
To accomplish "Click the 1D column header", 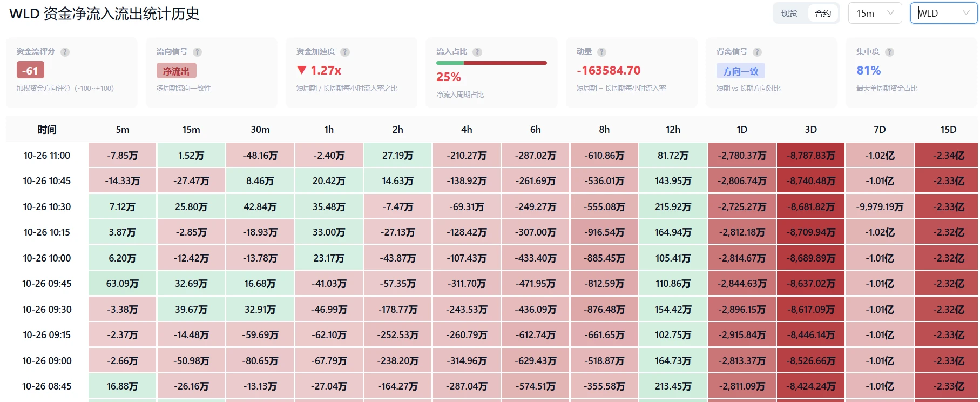I will [x=742, y=130].
